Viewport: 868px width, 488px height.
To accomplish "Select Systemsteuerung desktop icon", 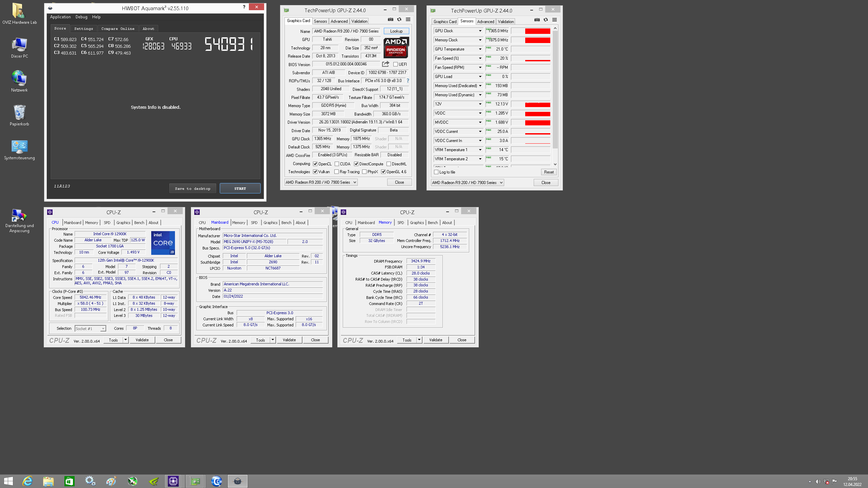I will (x=19, y=149).
